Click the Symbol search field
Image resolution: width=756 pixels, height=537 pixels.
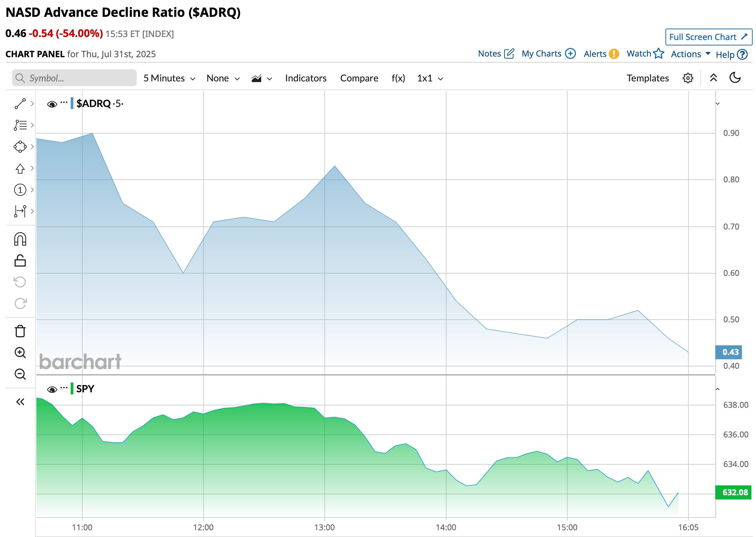[75, 78]
